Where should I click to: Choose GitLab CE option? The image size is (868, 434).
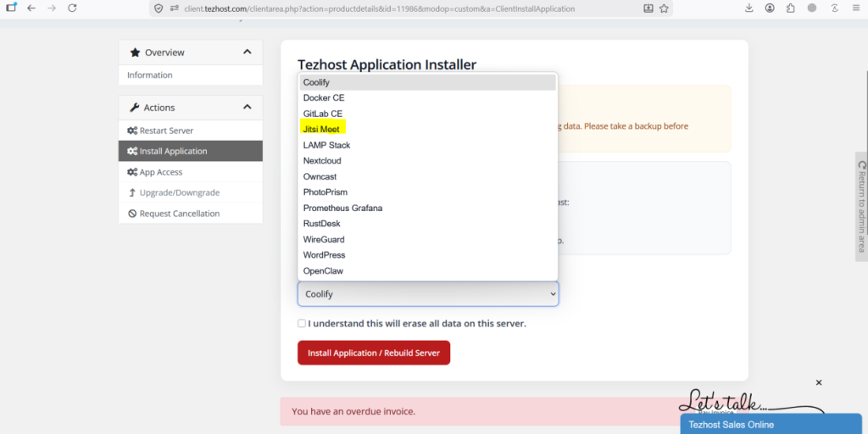[x=428, y=114]
